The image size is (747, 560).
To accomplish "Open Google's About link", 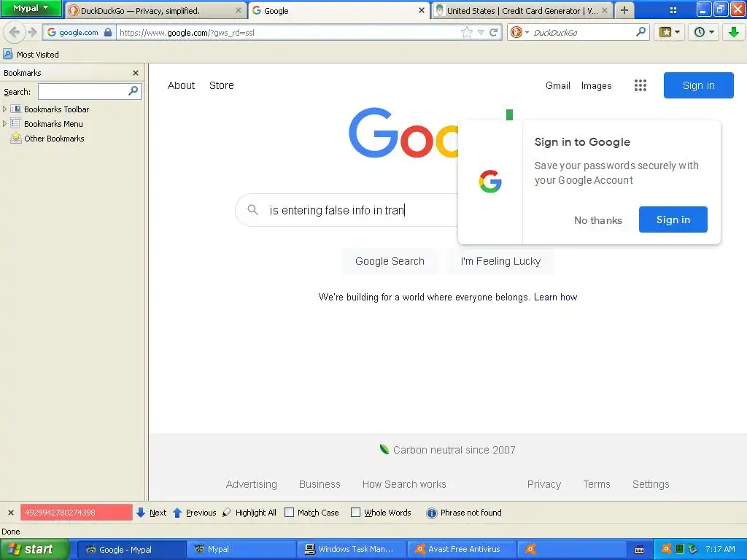I will coord(181,85).
